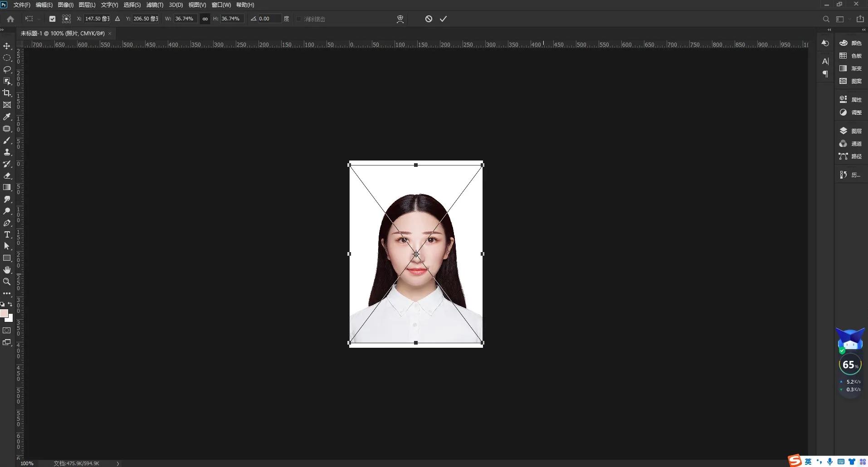868x467 pixels.
Task: Toggle the reference point checkbox
Action: pyautogui.click(x=52, y=19)
